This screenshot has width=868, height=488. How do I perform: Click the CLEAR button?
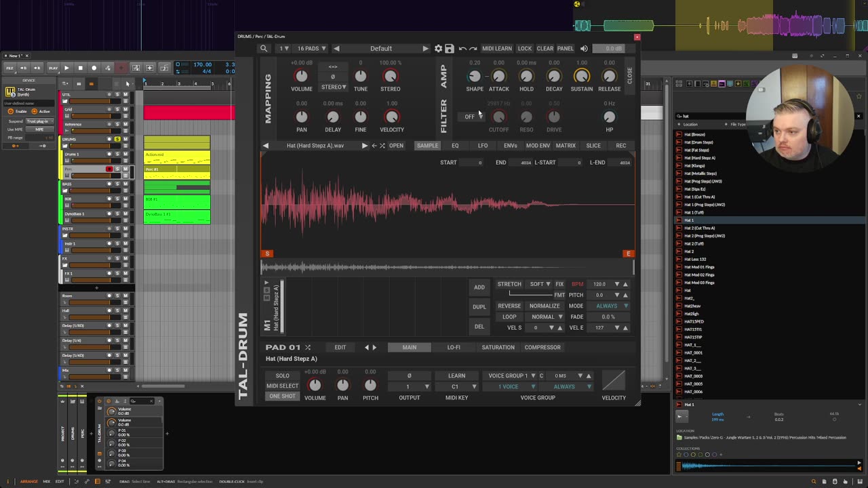(545, 49)
